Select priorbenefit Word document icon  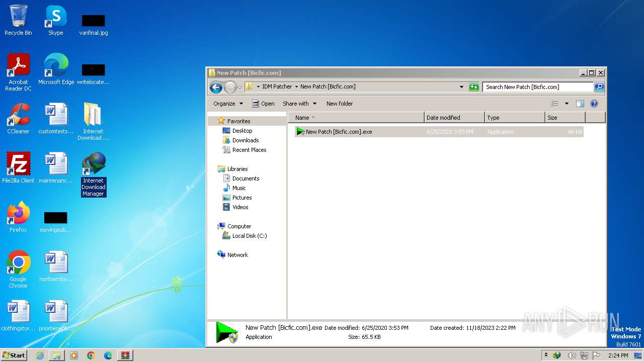[x=56, y=316]
